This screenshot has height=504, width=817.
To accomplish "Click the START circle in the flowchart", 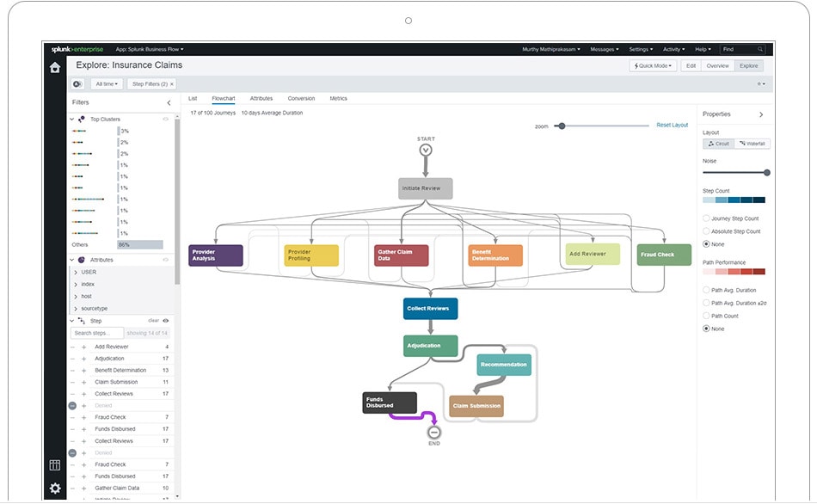I will coord(426,151).
